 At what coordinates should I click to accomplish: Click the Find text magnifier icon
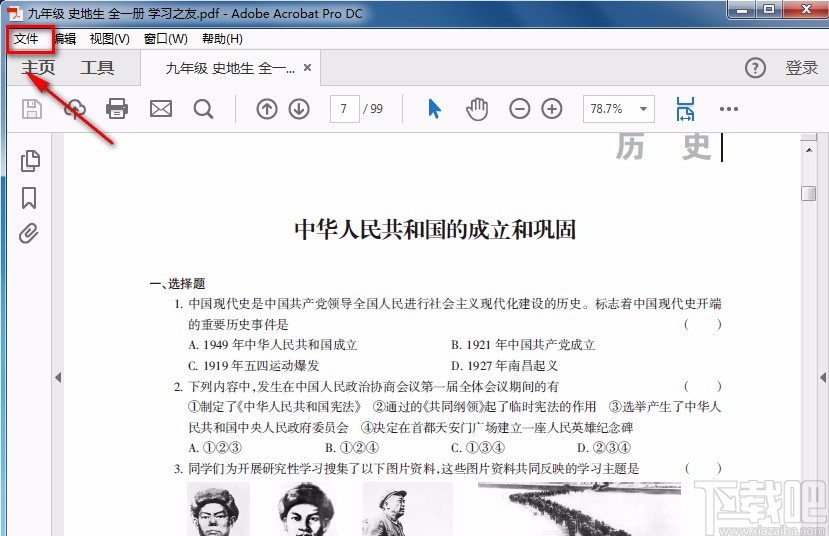pyautogui.click(x=204, y=109)
